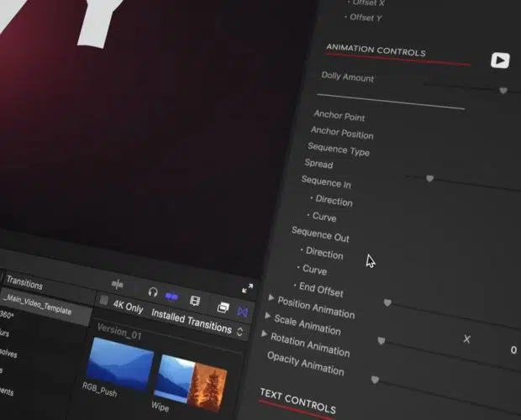Click the TEXT CONTROLS section heading

click(x=297, y=401)
